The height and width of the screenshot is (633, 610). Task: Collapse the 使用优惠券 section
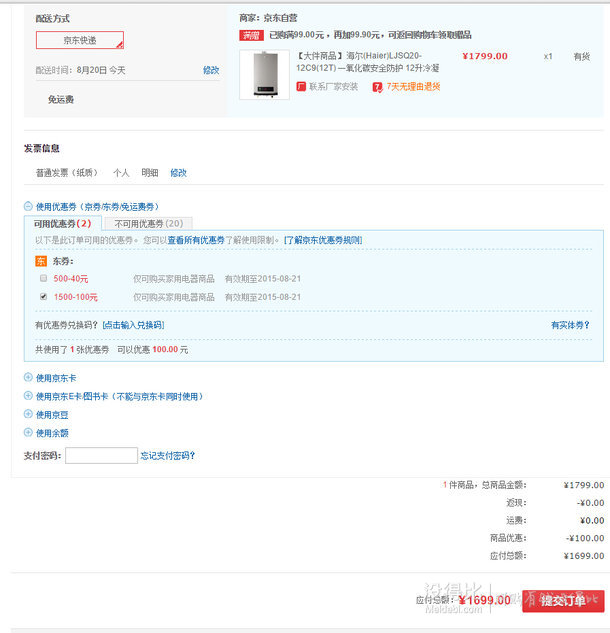pos(28,207)
